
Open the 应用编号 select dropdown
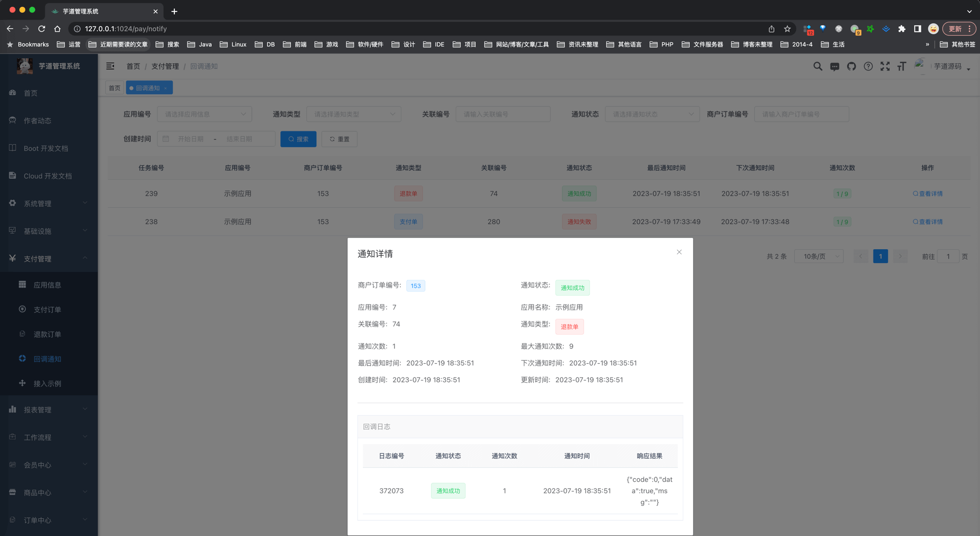(x=204, y=114)
